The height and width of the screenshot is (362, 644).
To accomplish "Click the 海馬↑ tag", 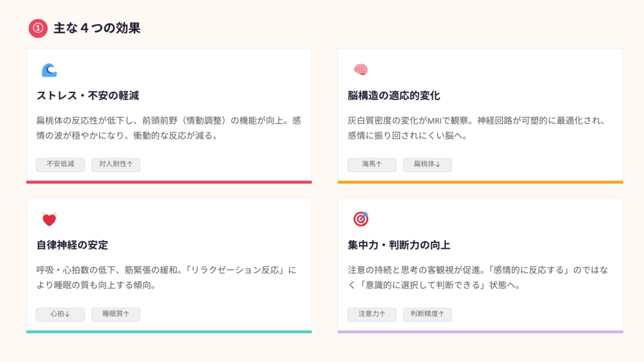I will click(372, 165).
